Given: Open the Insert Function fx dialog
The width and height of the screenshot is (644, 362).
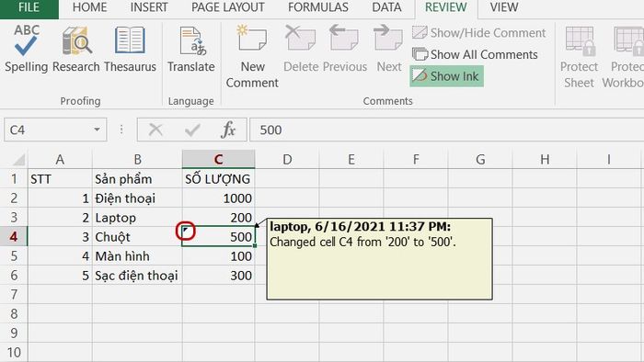Looking at the screenshot, I should [228, 130].
